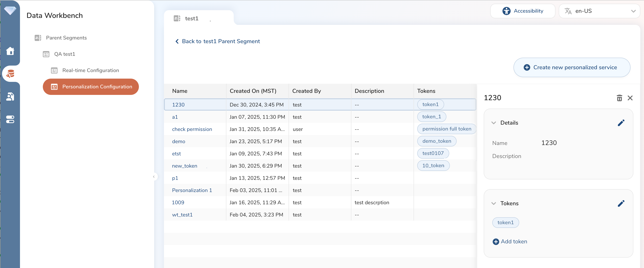Select Real-time Configuration menu item
This screenshot has height=268, width=644.
(91, 70)
